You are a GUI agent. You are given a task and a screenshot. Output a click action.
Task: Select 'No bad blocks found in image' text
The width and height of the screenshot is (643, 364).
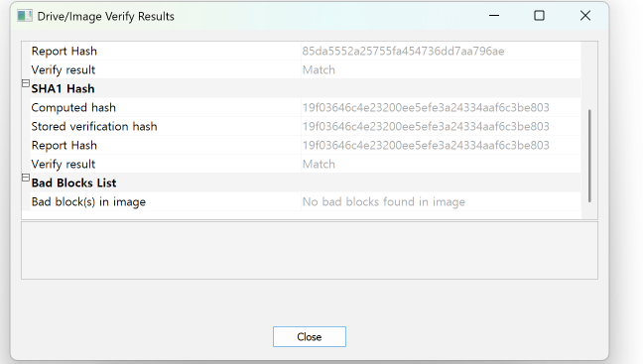point(384,201)
